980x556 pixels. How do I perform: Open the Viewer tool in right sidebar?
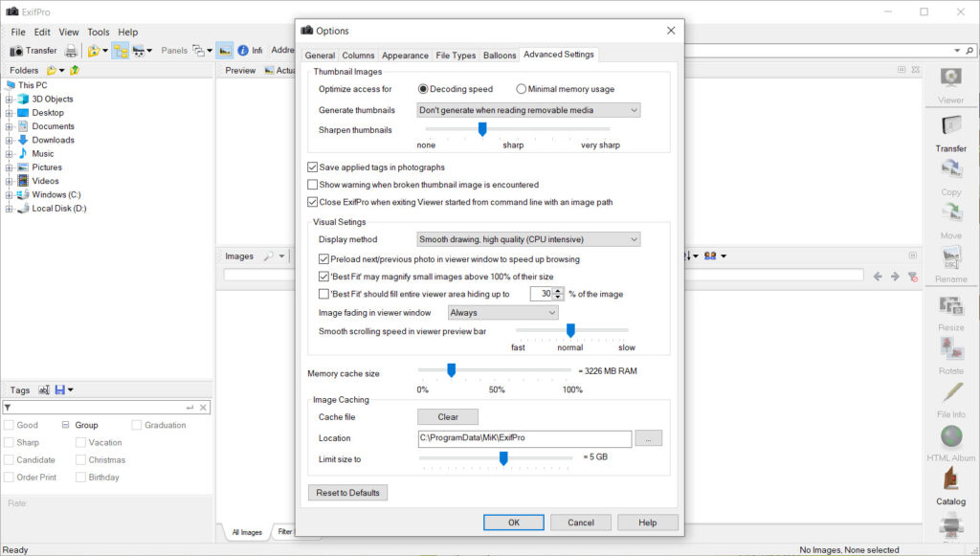click(x=950, y=85)
